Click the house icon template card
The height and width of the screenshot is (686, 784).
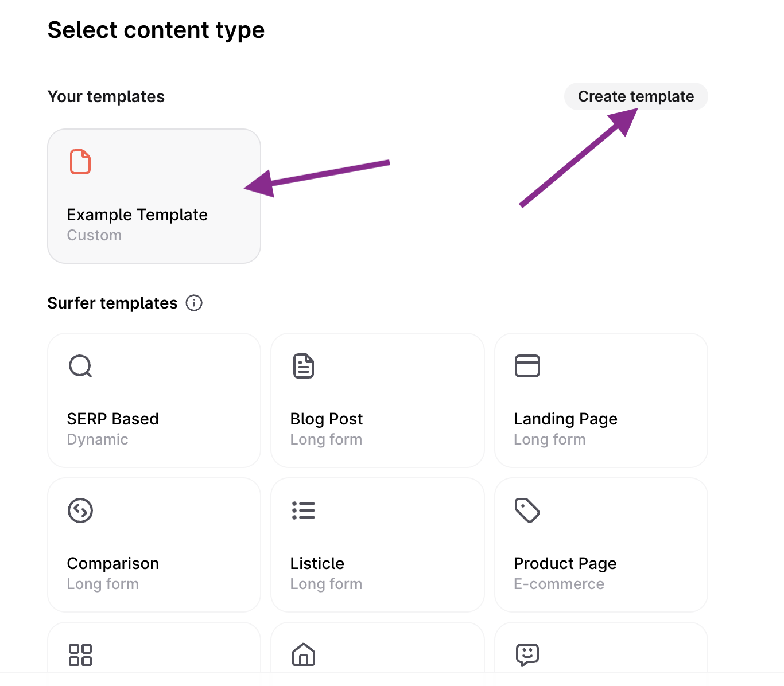coord(378,654)
